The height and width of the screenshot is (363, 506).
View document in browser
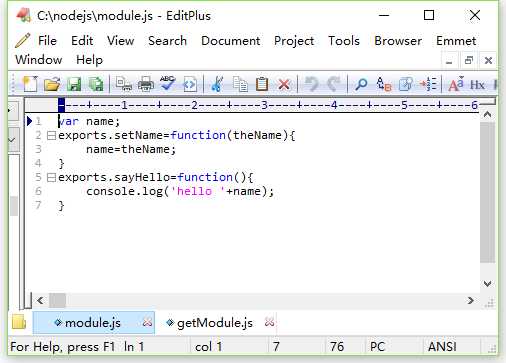[x=190, y=84]
